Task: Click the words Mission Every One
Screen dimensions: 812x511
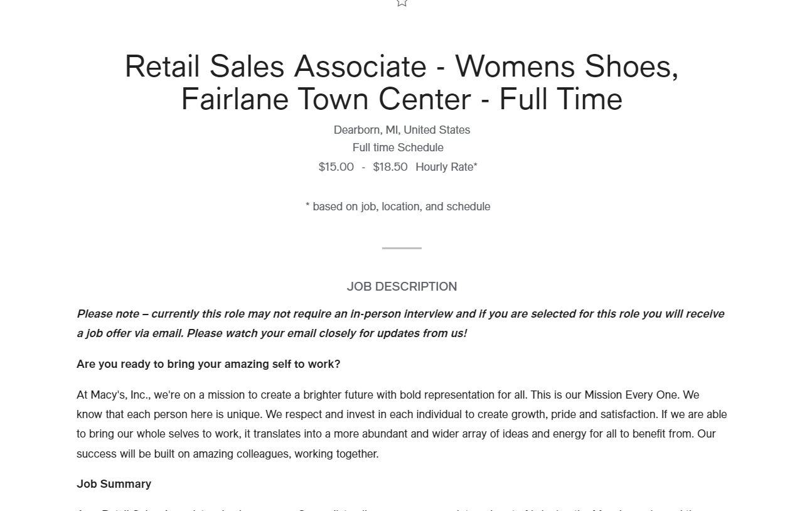Action: [x=631, y=395]
